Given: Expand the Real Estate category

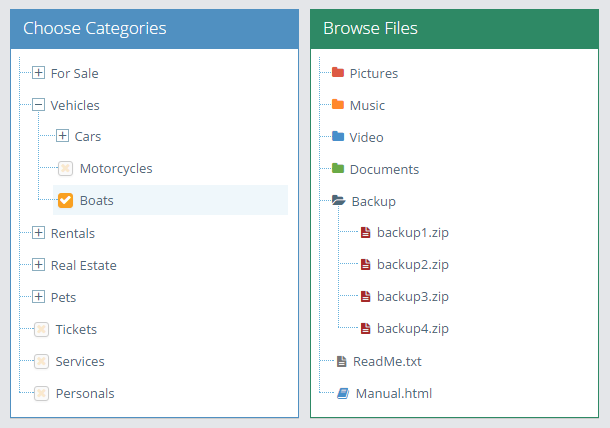Looking at the screenshot, I should [38, 265].
